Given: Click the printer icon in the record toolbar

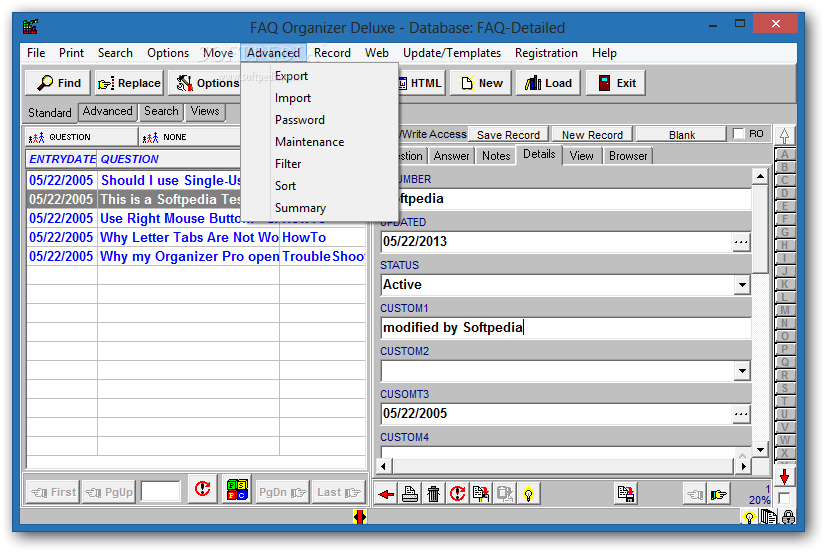Looking at the screenshot, I should (410, 494).
